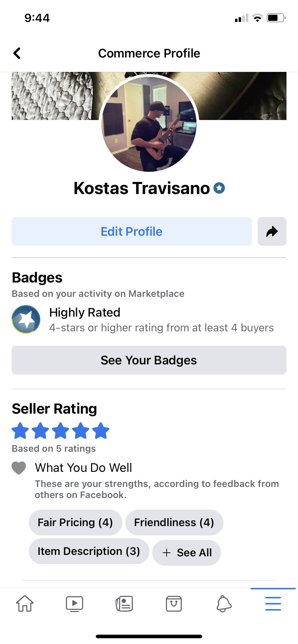Viewport: 298px width, 644px height.
Task: Open the Marketplace tab icon
Action: pos(174,603)
